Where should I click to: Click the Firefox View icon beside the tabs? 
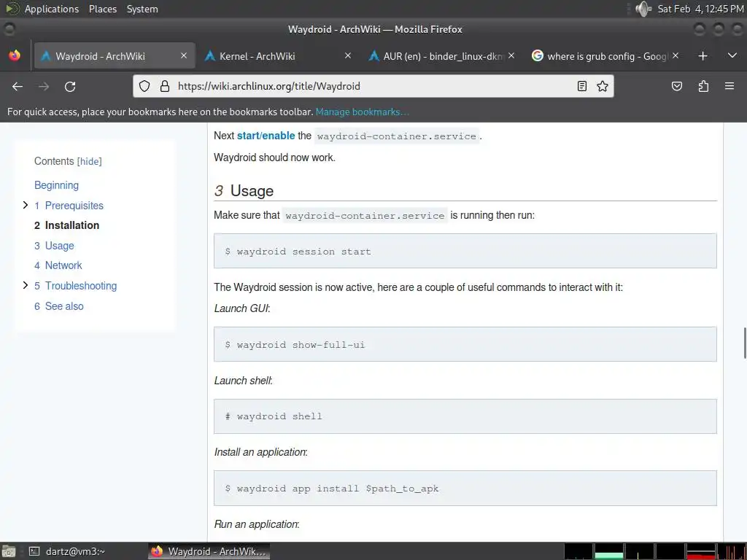[x=15, y=55]
